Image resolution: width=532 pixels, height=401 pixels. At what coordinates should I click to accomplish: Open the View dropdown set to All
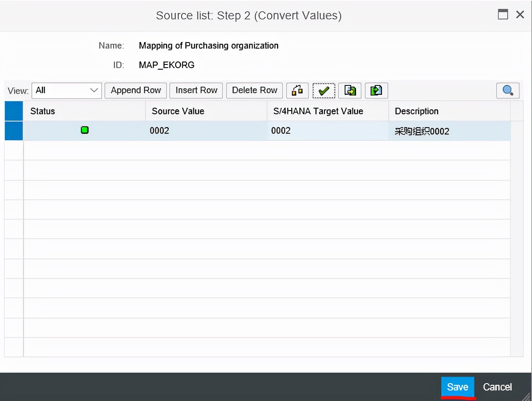(x=66, y=90)
